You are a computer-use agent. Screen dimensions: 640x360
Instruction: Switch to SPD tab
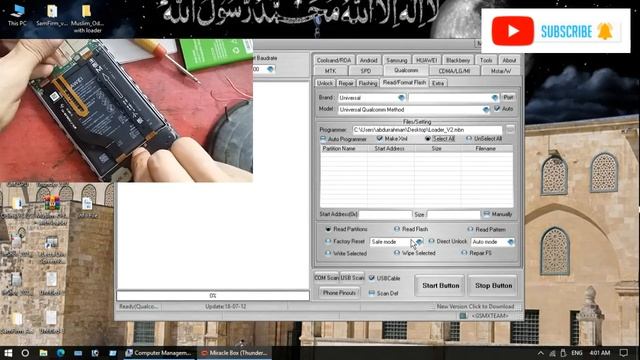[366, 71]
